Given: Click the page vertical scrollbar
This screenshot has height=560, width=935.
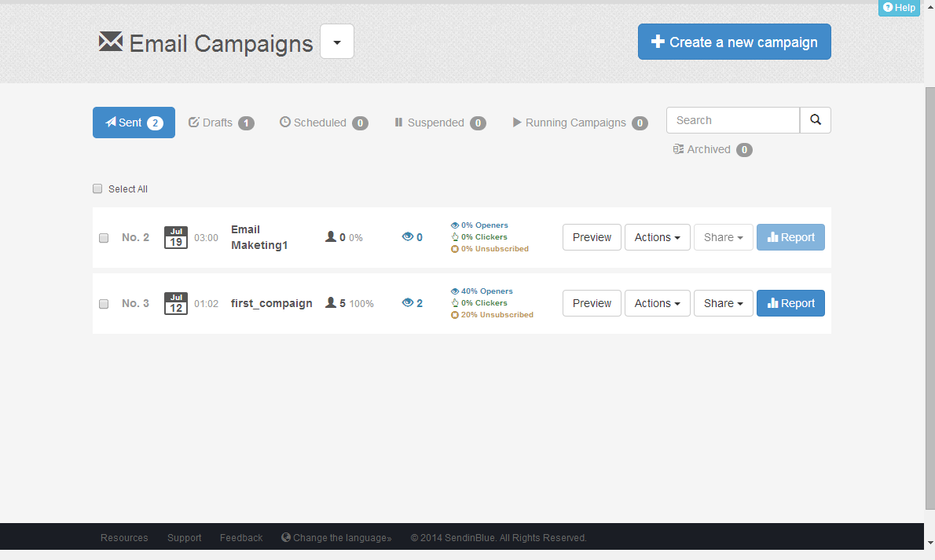Looking at the screenshot, I should (929, 298).
